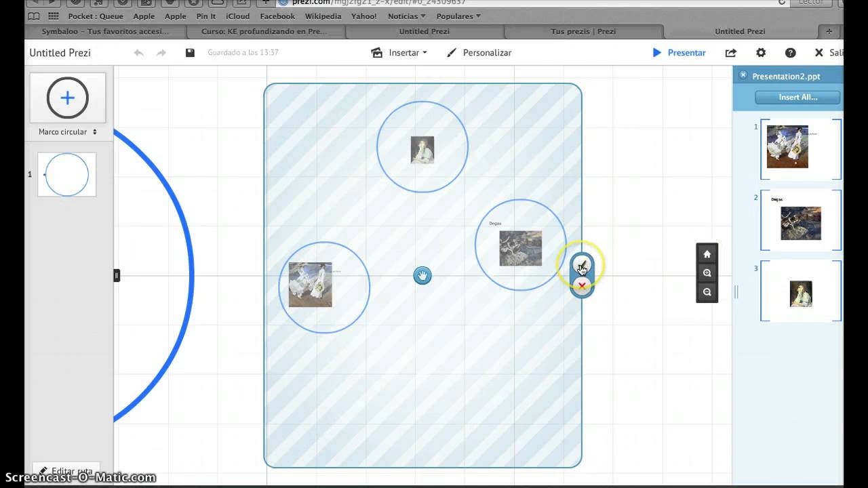Viewport: 868px width, 488px height.
Task: Click the hand move handle in center
Action: [422, 275]
